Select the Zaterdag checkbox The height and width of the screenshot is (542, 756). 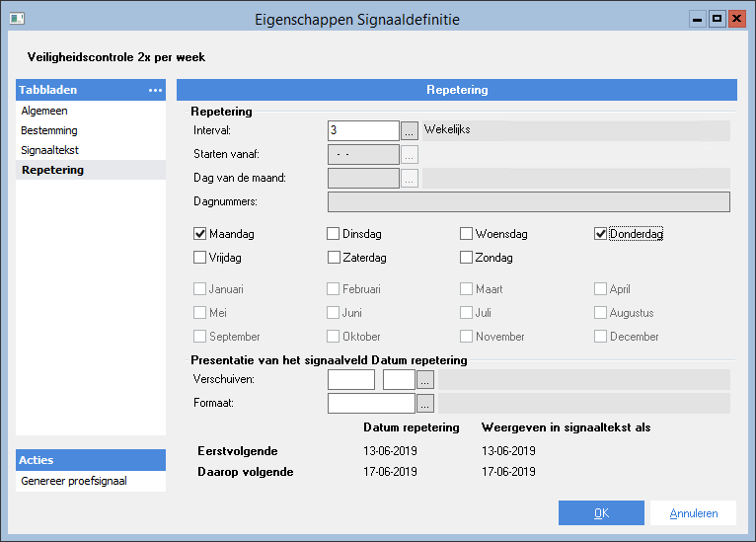pyautogui.click(x=334, y=258)
